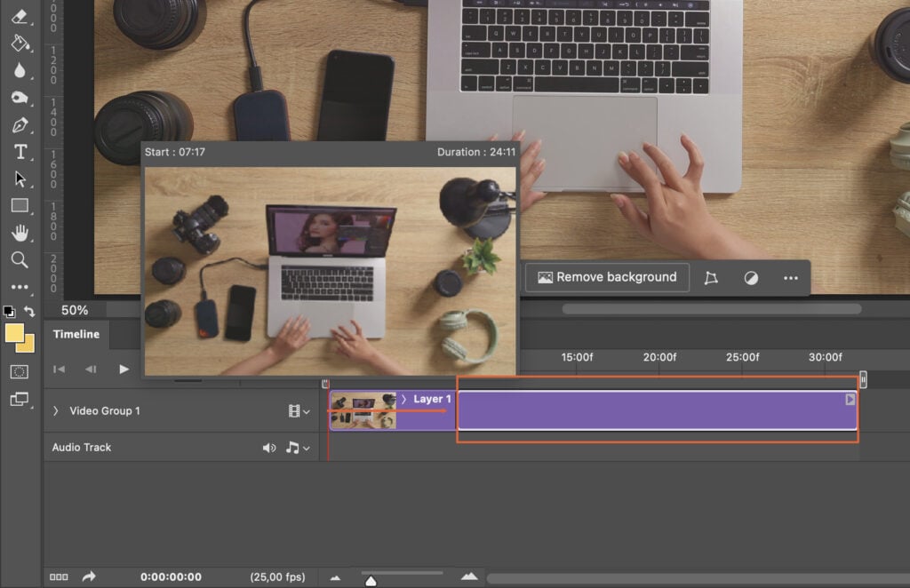Select the Dodge tool
The image size is (910, 588).
point(20,97)
